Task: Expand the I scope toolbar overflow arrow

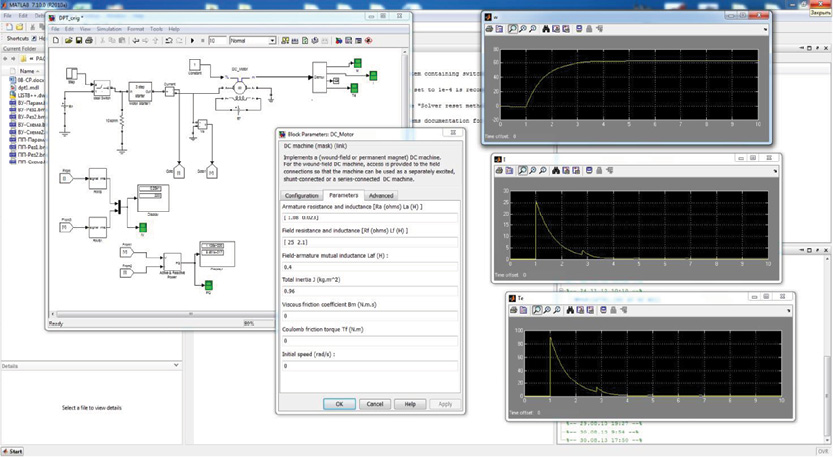Action: tap(775, 171)
